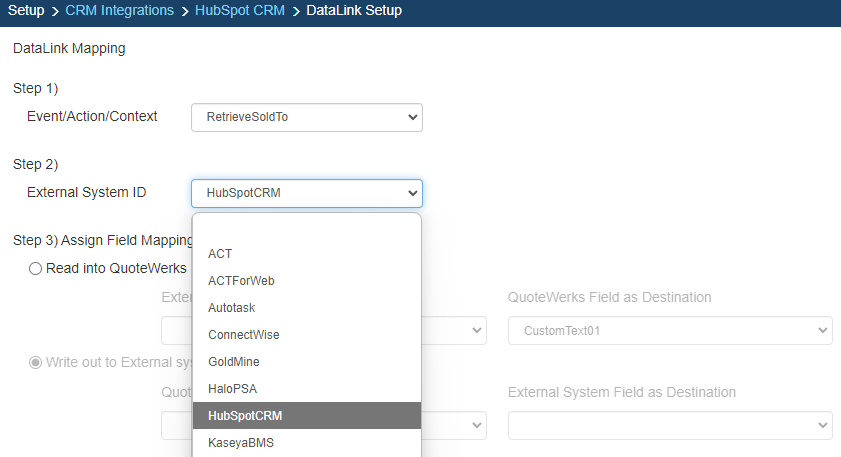The height and width of the screenshot is (457, 841).
Task: Choose ACT from the dropdown list
Action: coord(220,254)
